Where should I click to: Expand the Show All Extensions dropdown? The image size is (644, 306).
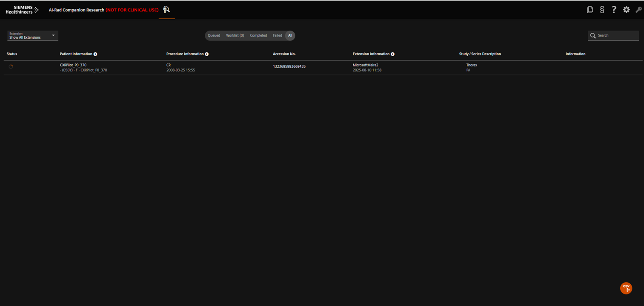32,36
